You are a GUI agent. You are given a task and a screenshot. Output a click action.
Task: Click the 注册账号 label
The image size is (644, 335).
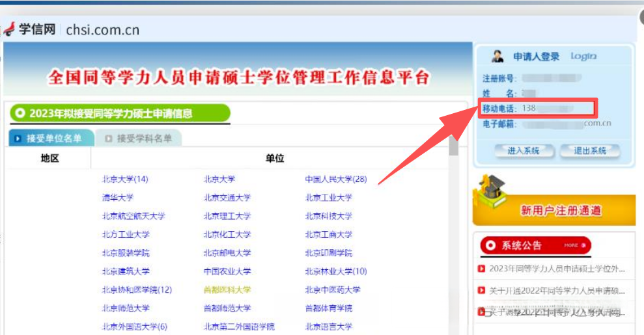click(x=499, y=78)
